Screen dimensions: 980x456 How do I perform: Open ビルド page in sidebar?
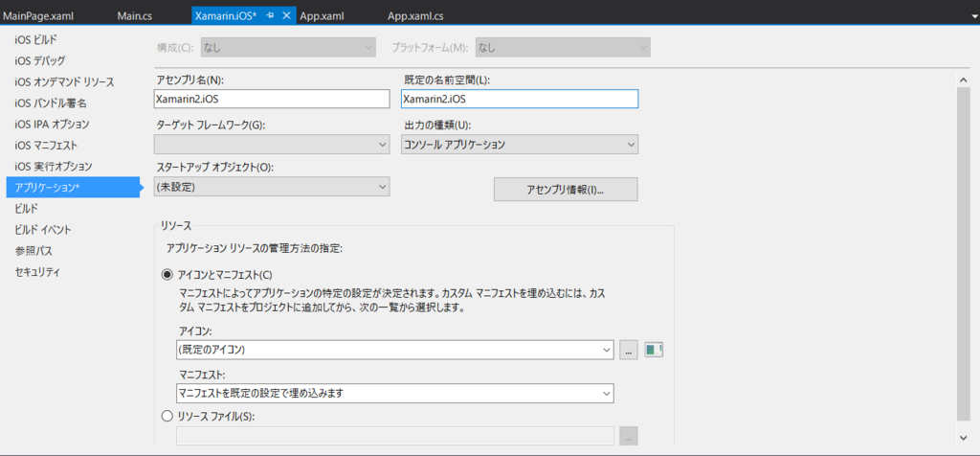pyautogui.click(x=26, y=208)
